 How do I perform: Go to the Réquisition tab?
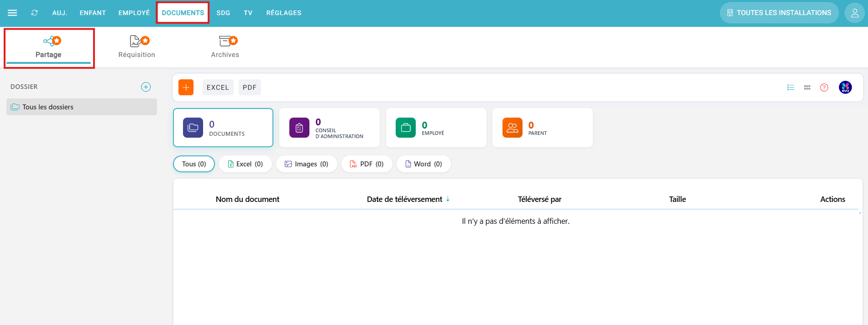pyautogui.click(x=136, y=47)
